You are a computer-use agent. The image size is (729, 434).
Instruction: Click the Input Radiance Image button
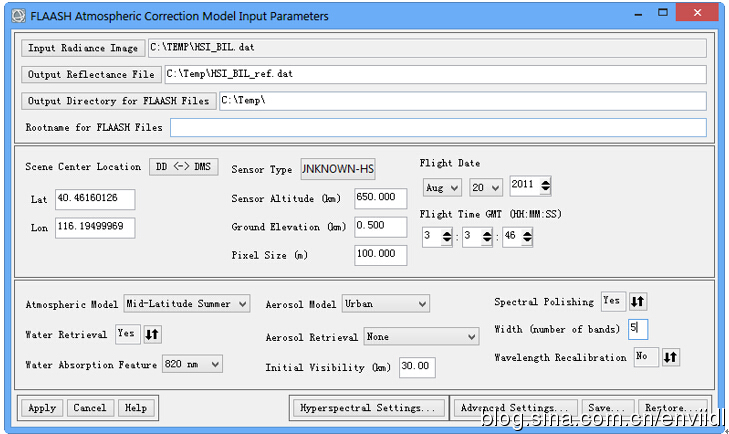pyautogui.click(x=83, y=48)
